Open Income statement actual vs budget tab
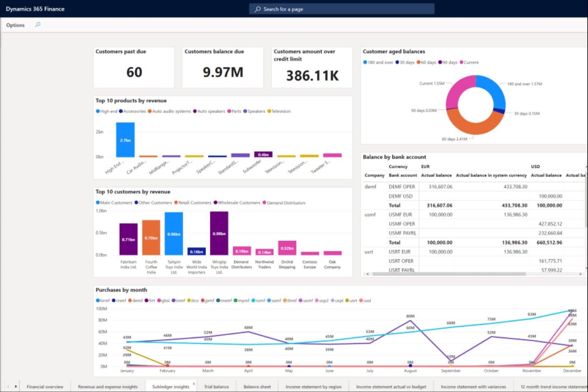This screenshot has height=392, width=588. [391, 387]
